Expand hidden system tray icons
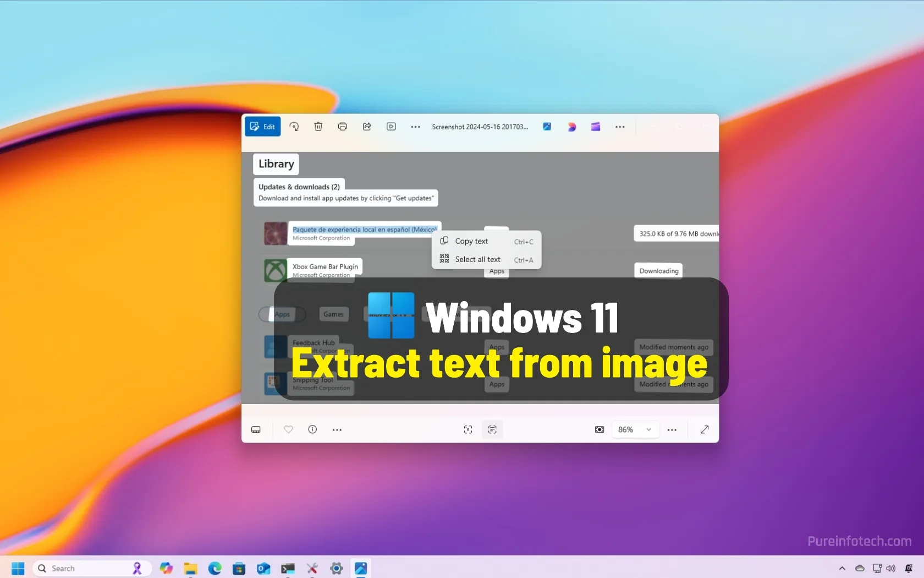The image size is (924, 578). point(842,568)
